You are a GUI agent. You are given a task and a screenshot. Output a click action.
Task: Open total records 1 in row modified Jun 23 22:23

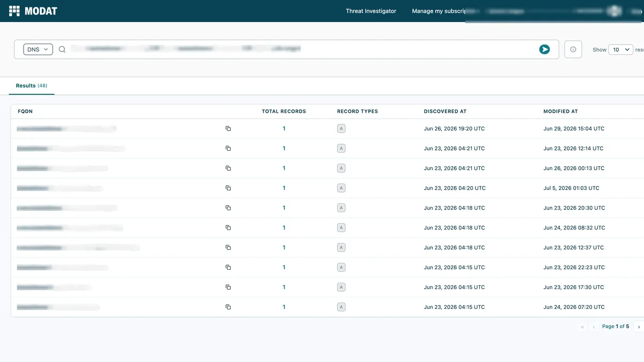[284, 268]
